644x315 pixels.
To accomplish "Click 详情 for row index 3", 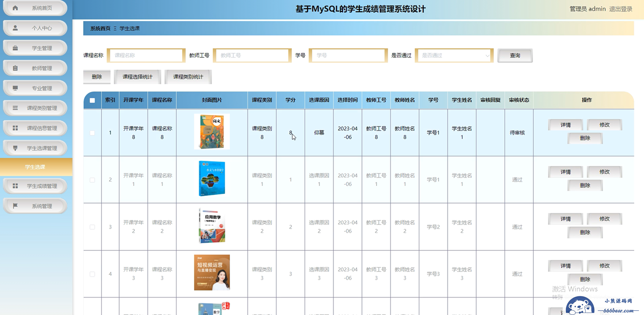I will [565, 219].
